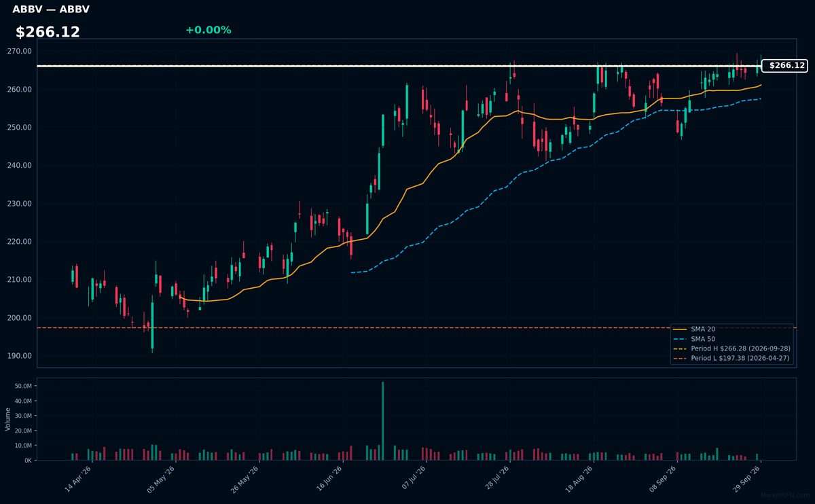Click the ABBV — ABBV chart title
The image size is (815, 504).
click(51, 10)
